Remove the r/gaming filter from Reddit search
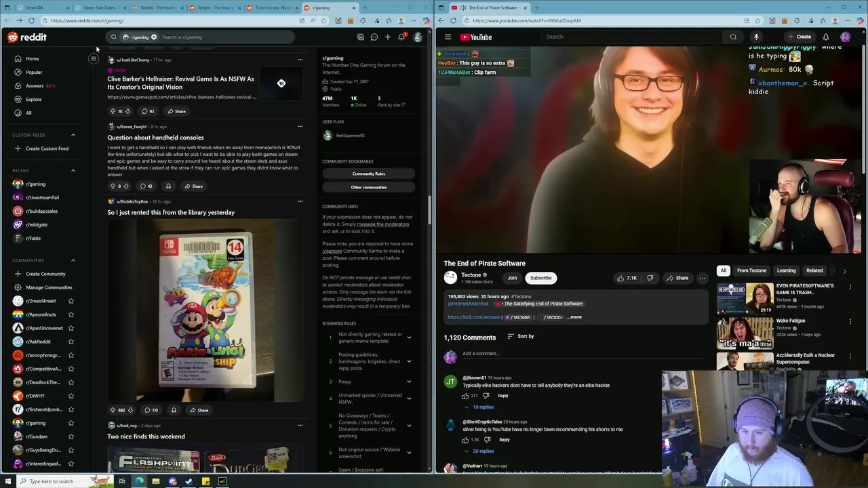 (154, 37)
